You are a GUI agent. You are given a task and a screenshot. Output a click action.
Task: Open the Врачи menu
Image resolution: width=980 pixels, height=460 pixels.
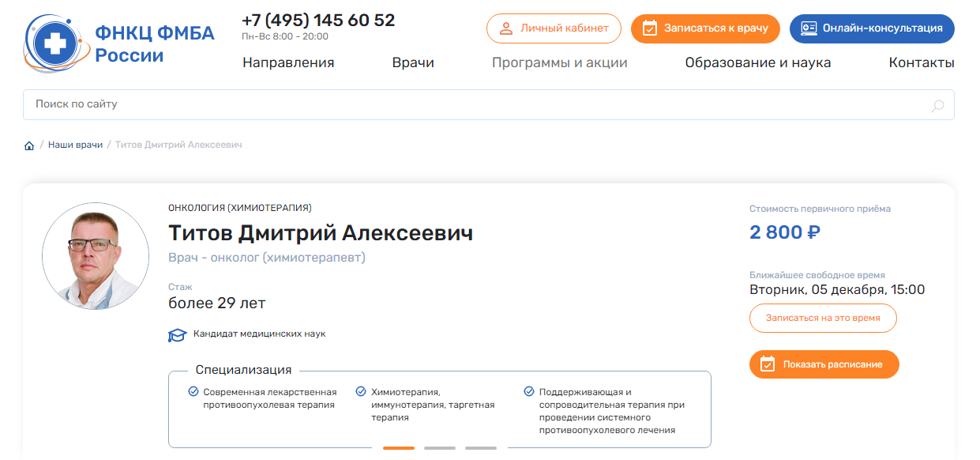[x=413, y=62]
